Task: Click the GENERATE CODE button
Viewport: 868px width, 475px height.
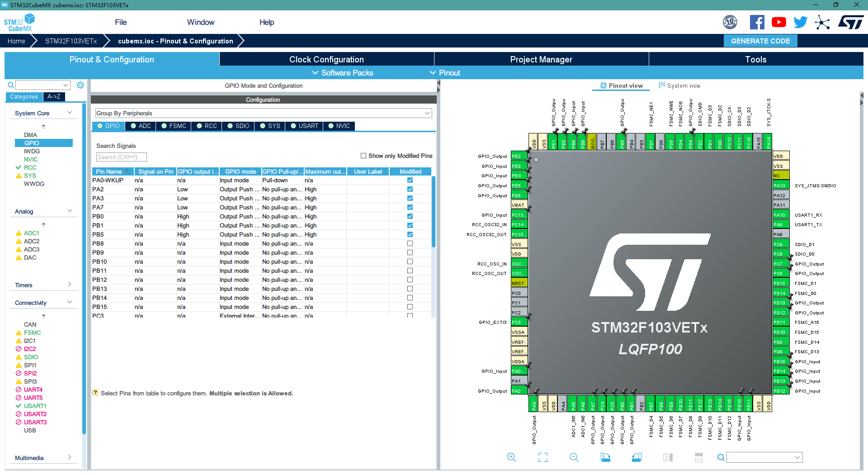Action: (760, 41)
